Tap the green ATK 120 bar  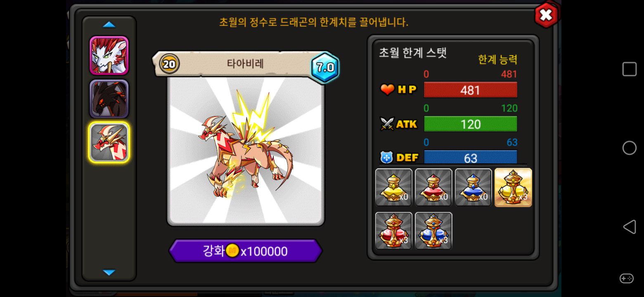[x=471, y=124]
